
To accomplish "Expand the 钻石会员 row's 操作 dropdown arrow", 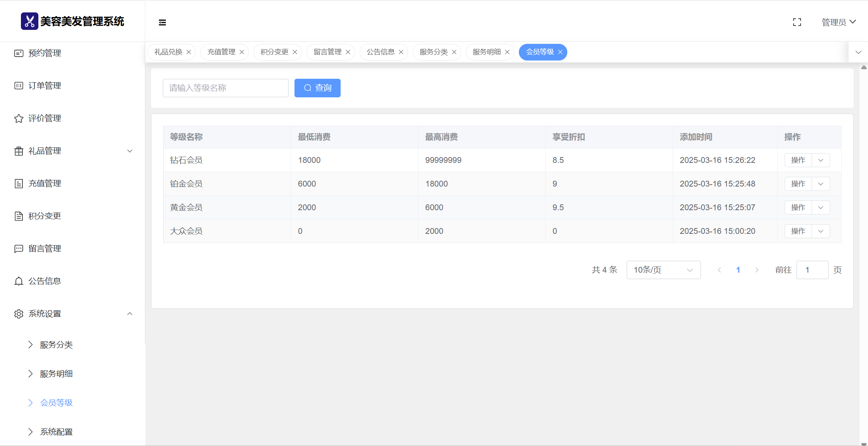I will click(x=821, y=160).
